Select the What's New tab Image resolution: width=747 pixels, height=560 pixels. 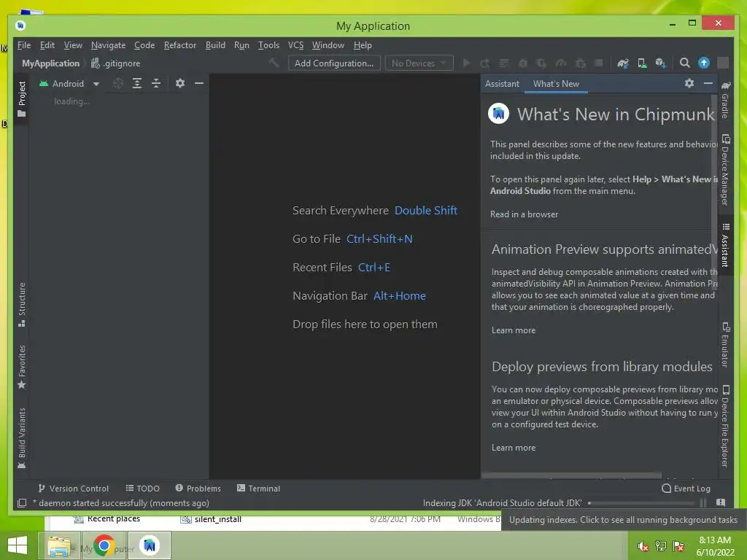point(556,84)
